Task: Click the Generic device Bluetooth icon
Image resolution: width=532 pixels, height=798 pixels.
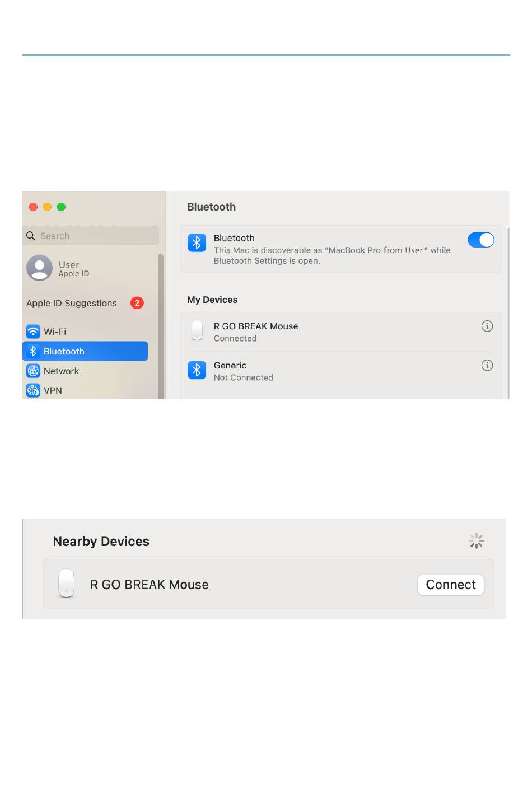Action: tap(197, 370)
